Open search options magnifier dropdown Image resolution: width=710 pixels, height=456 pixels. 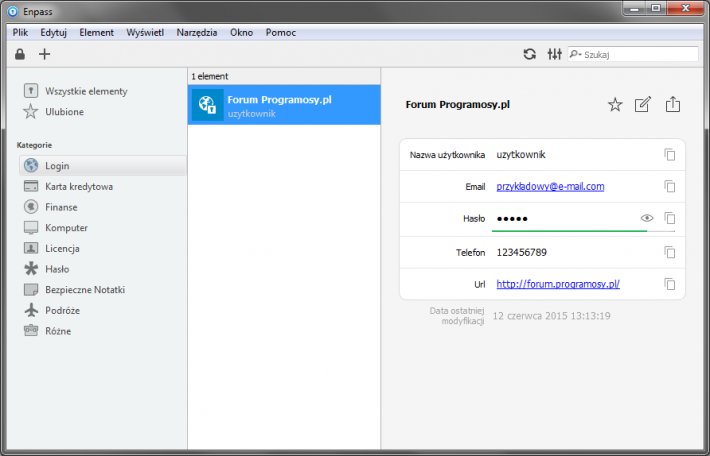click(575, 54)
